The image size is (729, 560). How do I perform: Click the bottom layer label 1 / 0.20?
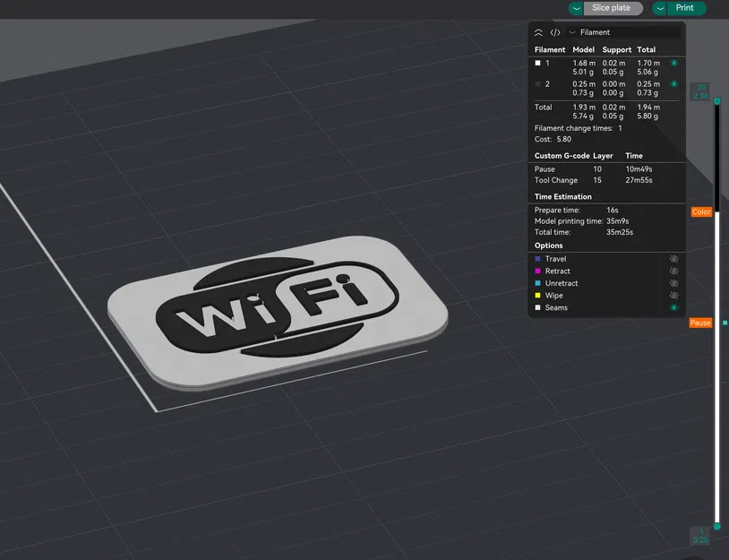(x=700, y=535)
